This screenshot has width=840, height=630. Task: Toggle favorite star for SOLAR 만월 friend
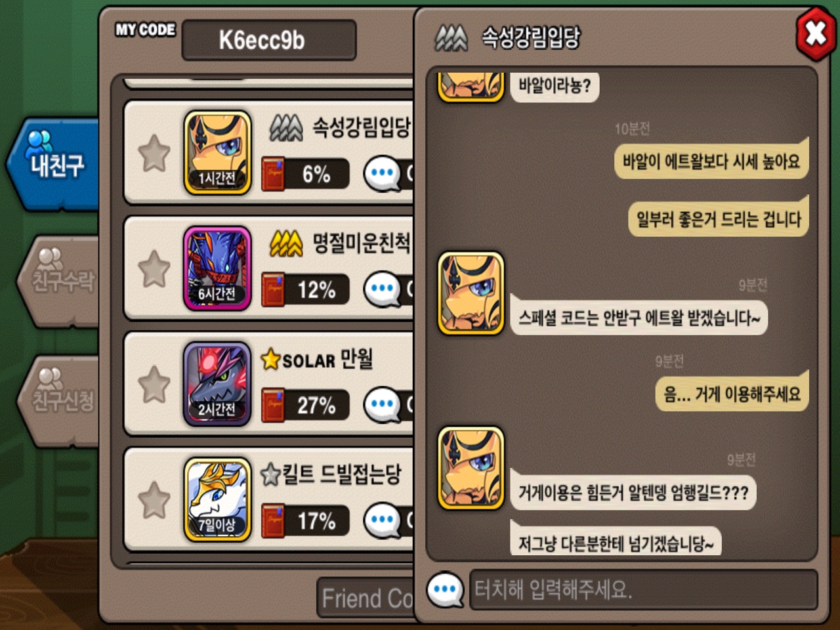coord(154,384)
